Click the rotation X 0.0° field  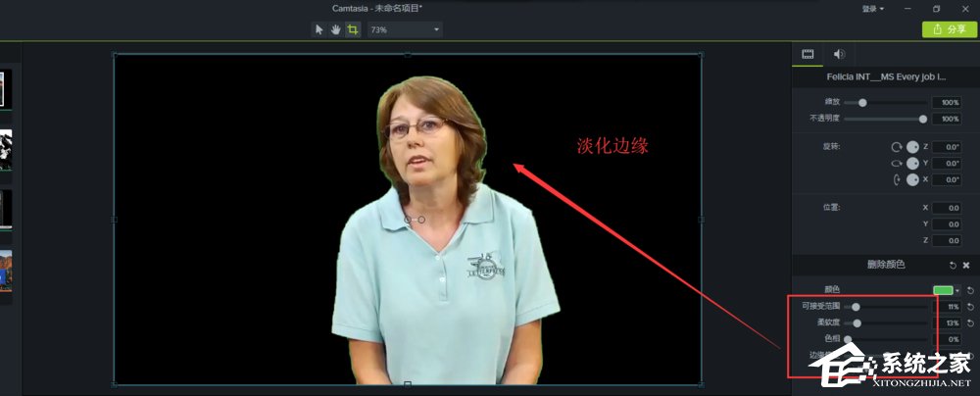point(947,179)
